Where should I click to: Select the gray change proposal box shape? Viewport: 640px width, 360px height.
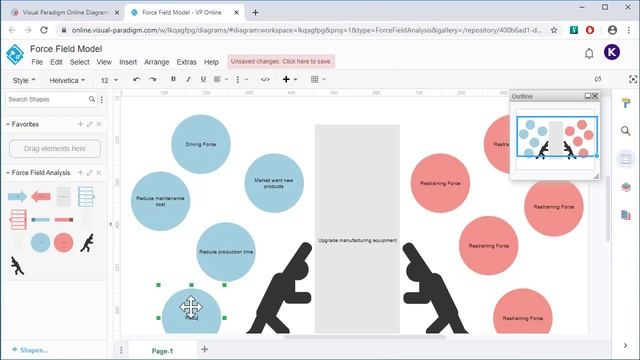(64, 197)
